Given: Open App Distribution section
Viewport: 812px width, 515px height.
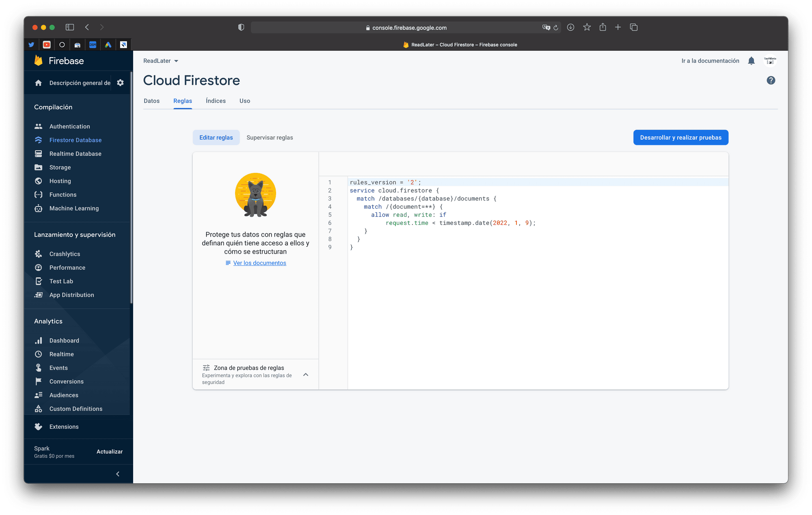Looking at the screenshot, I should tap(71, 295).
